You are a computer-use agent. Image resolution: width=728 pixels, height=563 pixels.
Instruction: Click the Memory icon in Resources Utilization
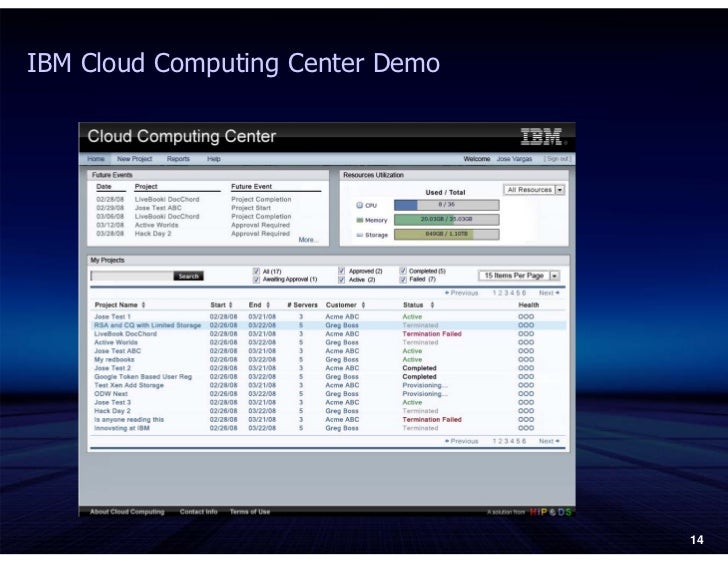point(359,220)
